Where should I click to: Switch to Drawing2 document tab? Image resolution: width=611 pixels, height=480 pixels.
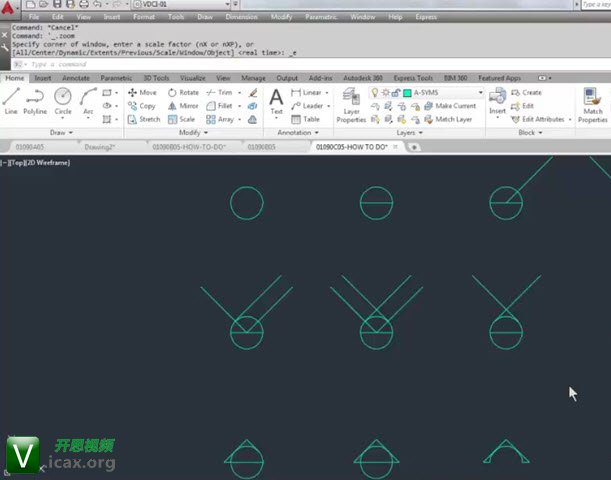point(99,147)
